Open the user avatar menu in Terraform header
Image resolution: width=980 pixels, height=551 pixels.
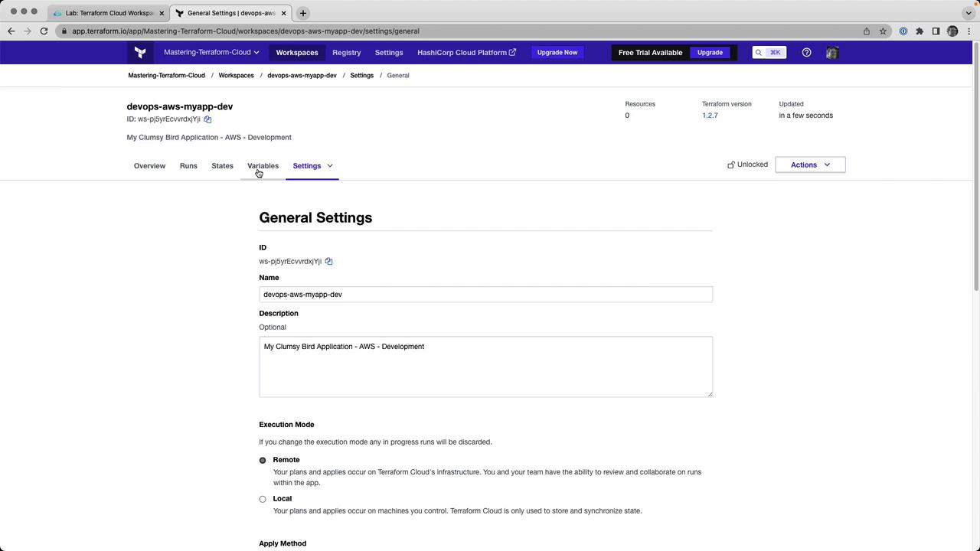[832, 53]
